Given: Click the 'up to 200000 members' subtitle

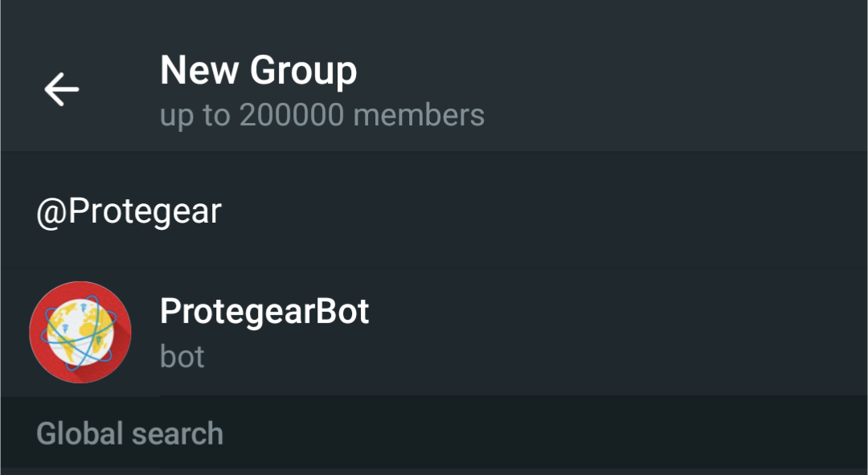Looking at the screenshot, I should 321,115.
